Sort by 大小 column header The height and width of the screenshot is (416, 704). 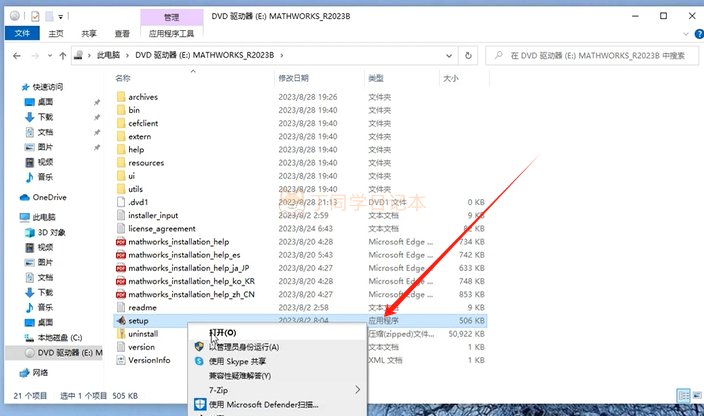[451, 78]
